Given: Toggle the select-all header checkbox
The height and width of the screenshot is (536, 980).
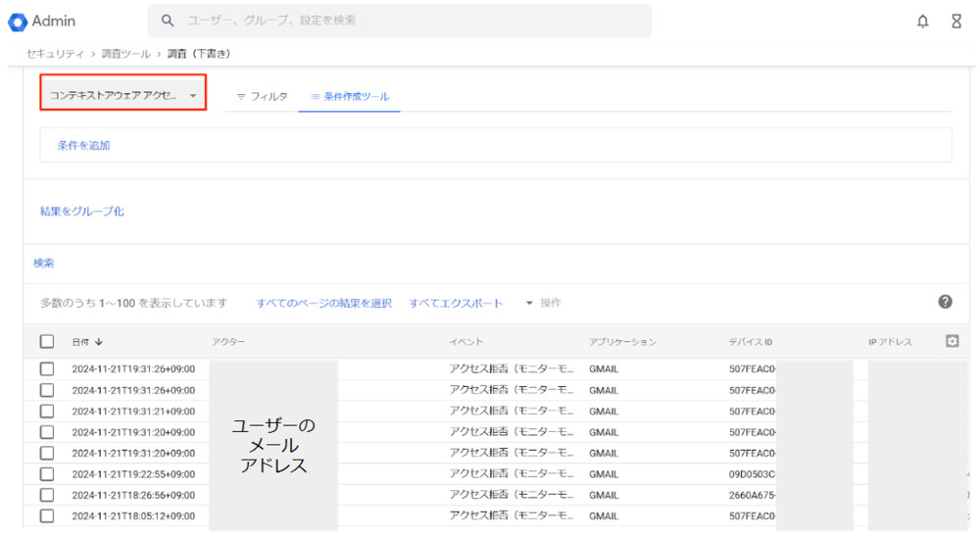Looking at the screenshot, I should tap(47, 342).
